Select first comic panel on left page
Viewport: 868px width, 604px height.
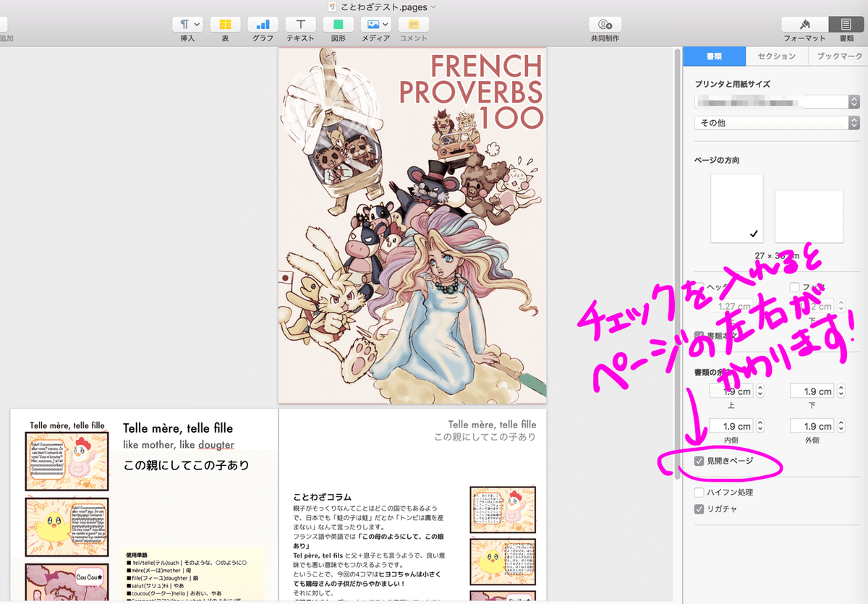pyautogui.click(x=67, y=461)
